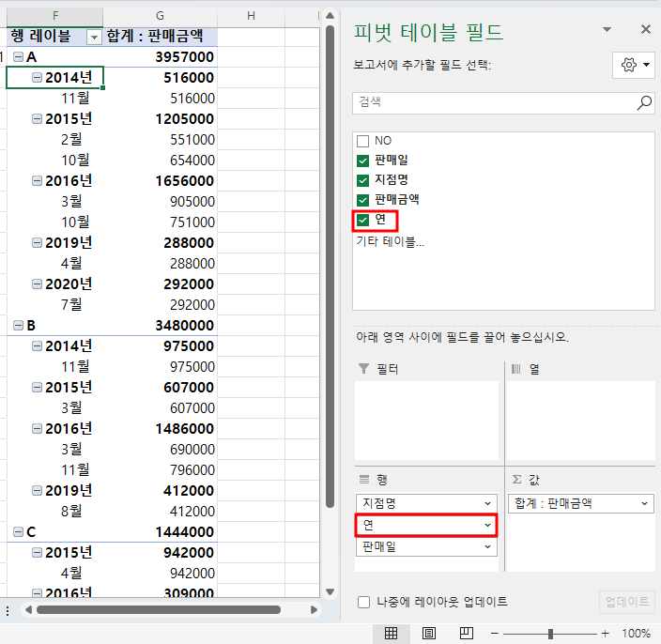Collapse 2020년 under group A
The width and height of the screenshot is (661, 644).
click(x=38, y=284)
